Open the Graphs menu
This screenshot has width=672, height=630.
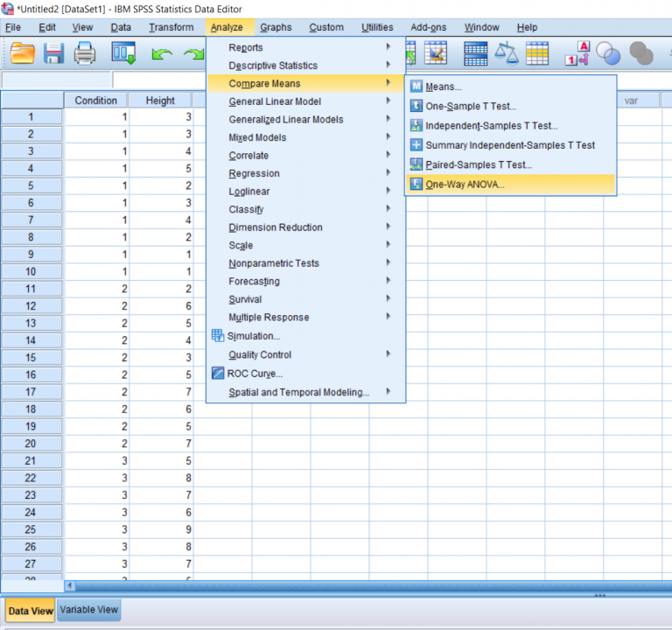(x=276, y=27)
